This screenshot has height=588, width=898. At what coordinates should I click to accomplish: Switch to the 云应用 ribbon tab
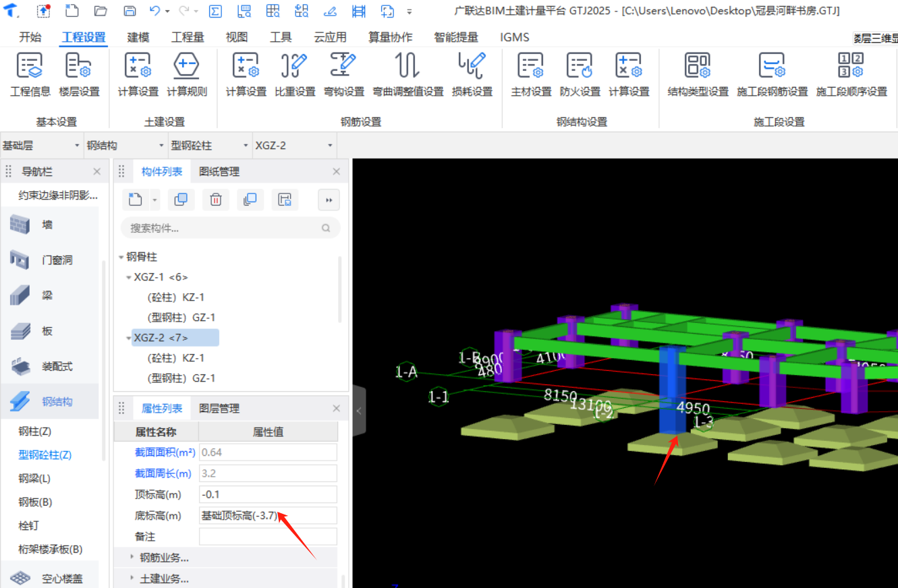330,37
